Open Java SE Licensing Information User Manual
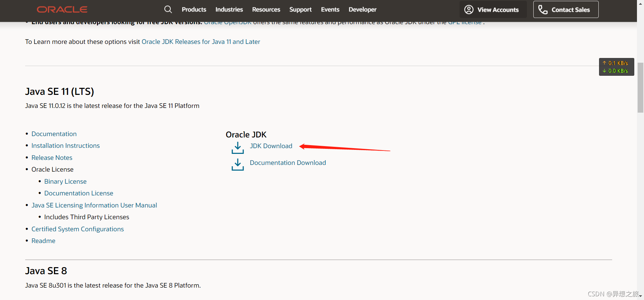This screenshot has width=644, height=300. (94, 205)
